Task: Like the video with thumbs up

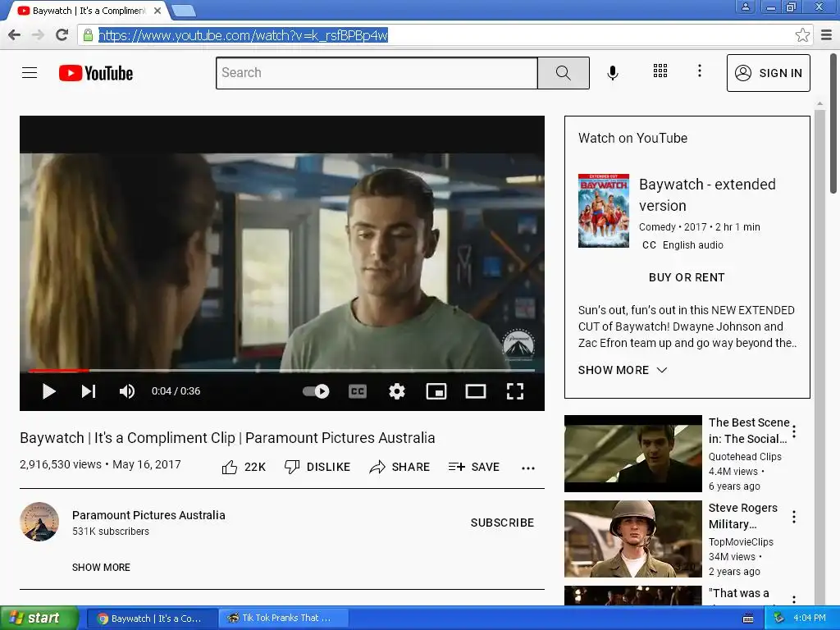Action: click(x=244, y=467)
